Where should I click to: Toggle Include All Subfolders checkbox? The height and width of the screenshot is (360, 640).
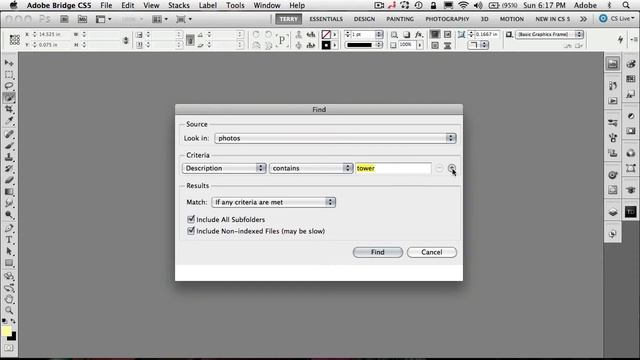(x=191, y=219)
